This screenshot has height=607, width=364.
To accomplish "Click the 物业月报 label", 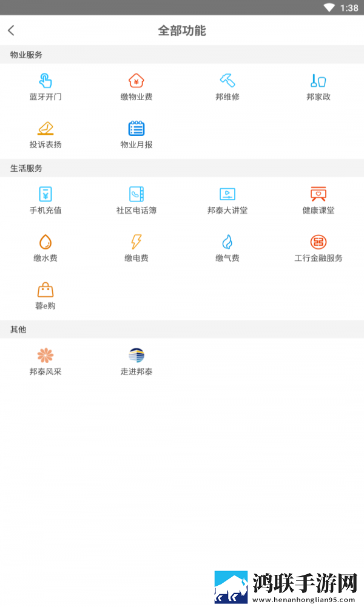I will (136, 144).
